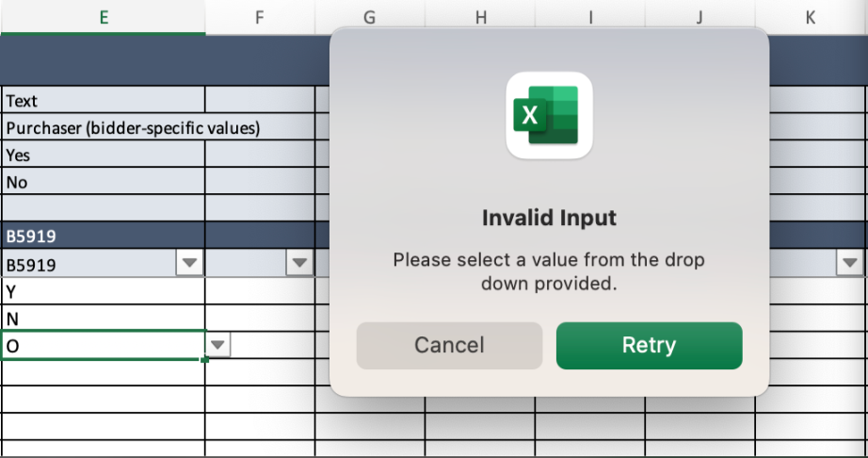Click the active cell containing O
The height and width of the screenshot is (458, 868).
pos(103,345)
